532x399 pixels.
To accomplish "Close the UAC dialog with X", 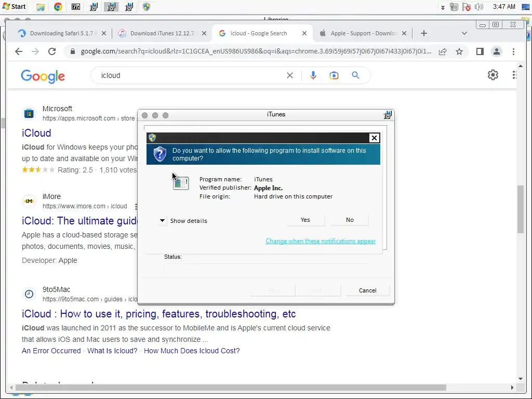I will [374, 138].
